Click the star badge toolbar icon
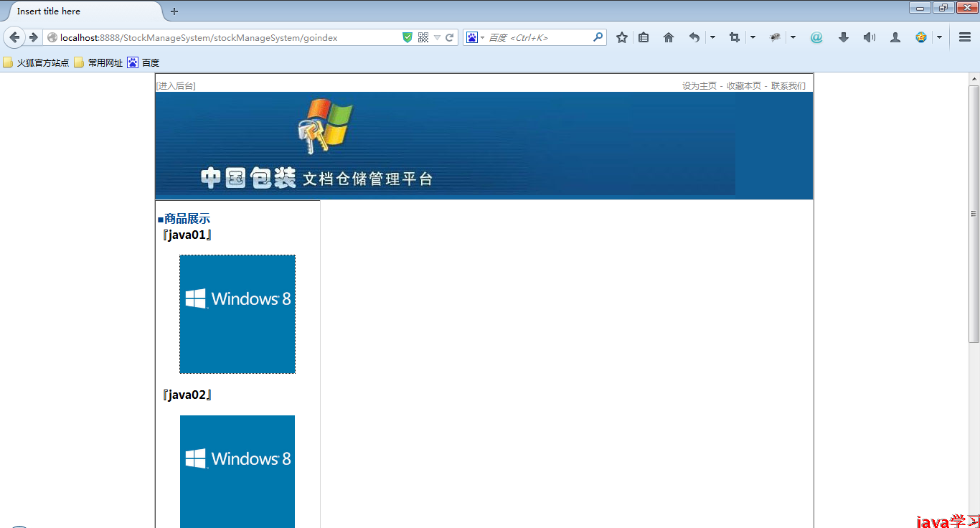This screenshot has height=528, width=980. [921, 37]
